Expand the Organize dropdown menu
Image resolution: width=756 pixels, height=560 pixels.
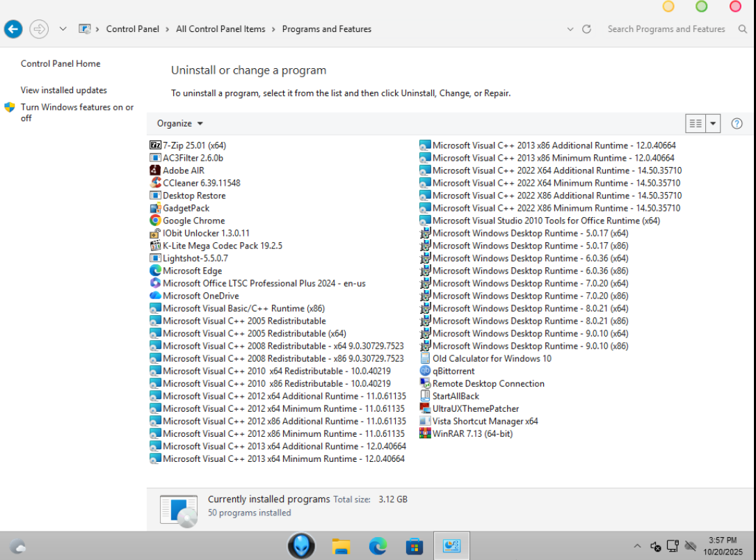tap(180, 124)
